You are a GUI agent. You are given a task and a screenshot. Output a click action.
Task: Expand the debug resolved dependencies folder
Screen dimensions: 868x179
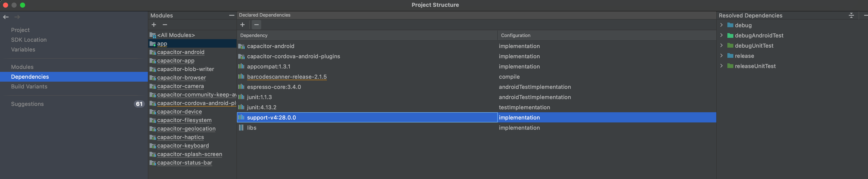721,25
